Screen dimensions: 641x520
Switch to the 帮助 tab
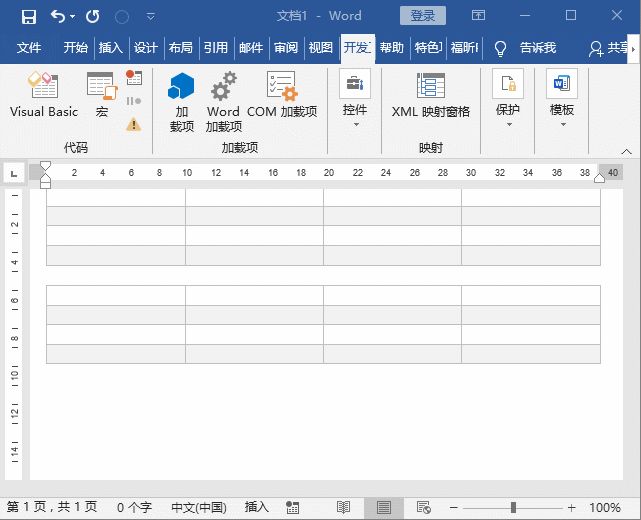click(x=391, y=48)
